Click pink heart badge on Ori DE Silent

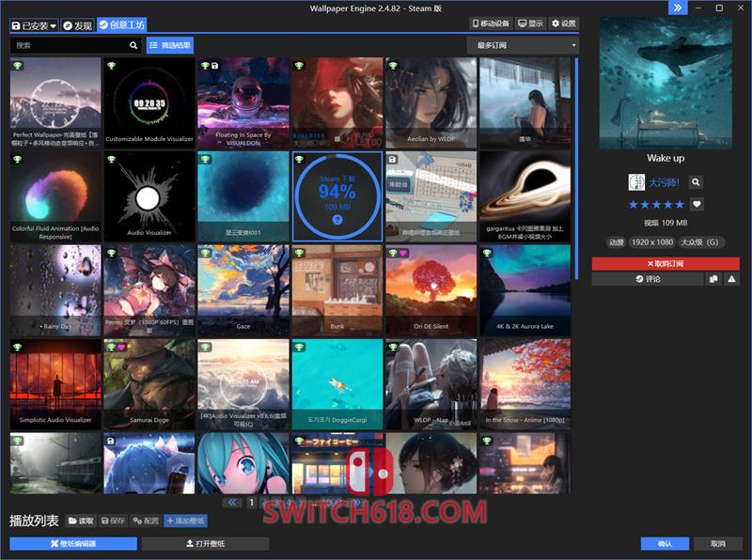tap(403, 253)
